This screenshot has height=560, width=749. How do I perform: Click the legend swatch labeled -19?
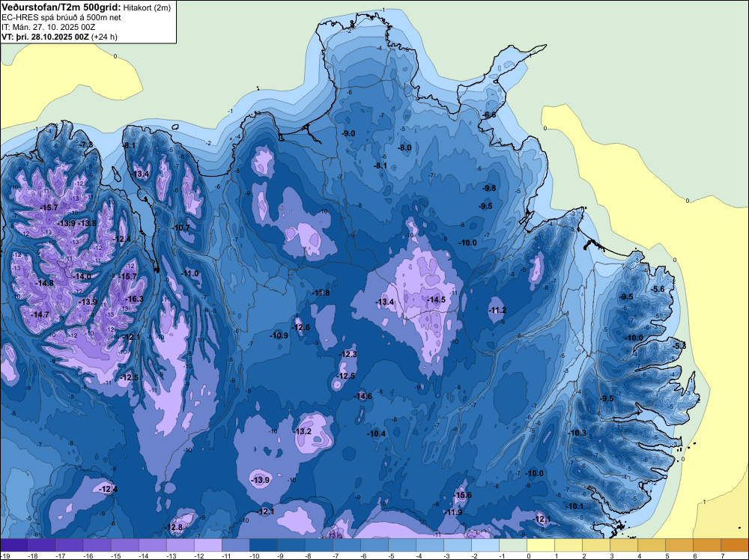pos(13,545)
